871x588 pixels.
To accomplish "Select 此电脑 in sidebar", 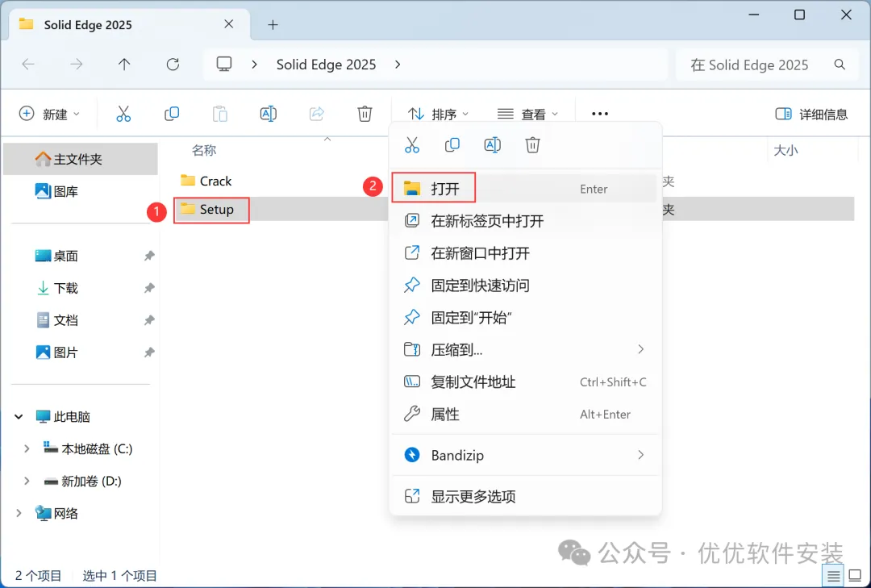I will pyautogui.click(x=63, y=416).
